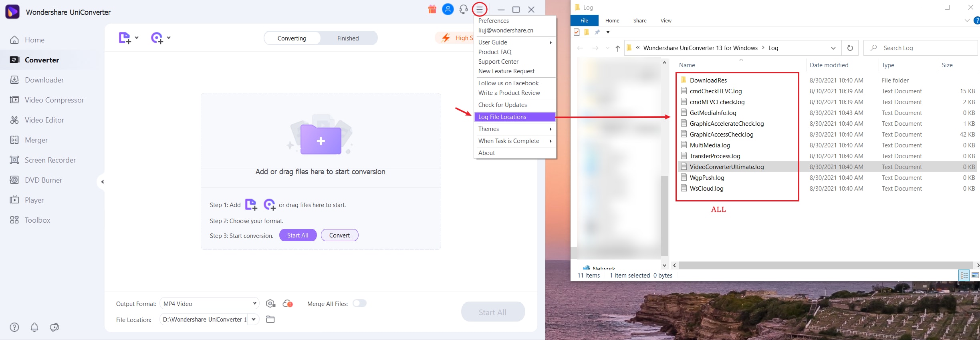The image size is (980, 340).
Task: Click the Explorer horizontal scrollbar
Action: tap(826, 265)
